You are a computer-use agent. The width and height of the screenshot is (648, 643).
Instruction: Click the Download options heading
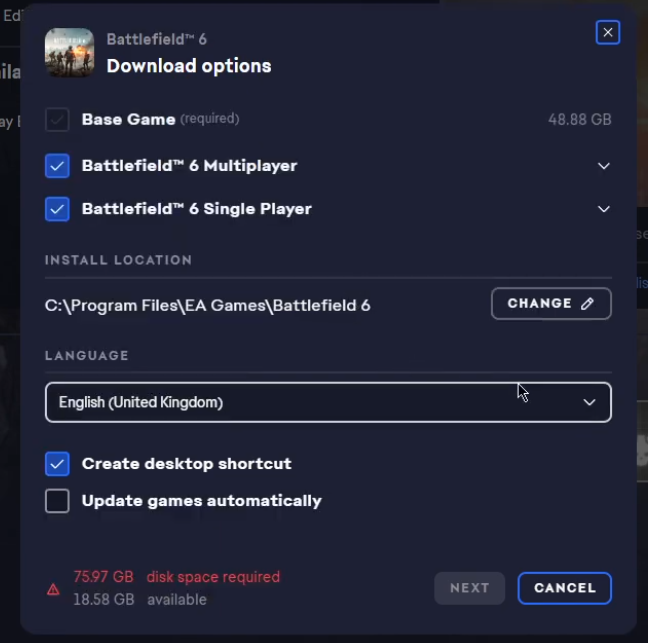pyautogui.click(x=188, y=66)
